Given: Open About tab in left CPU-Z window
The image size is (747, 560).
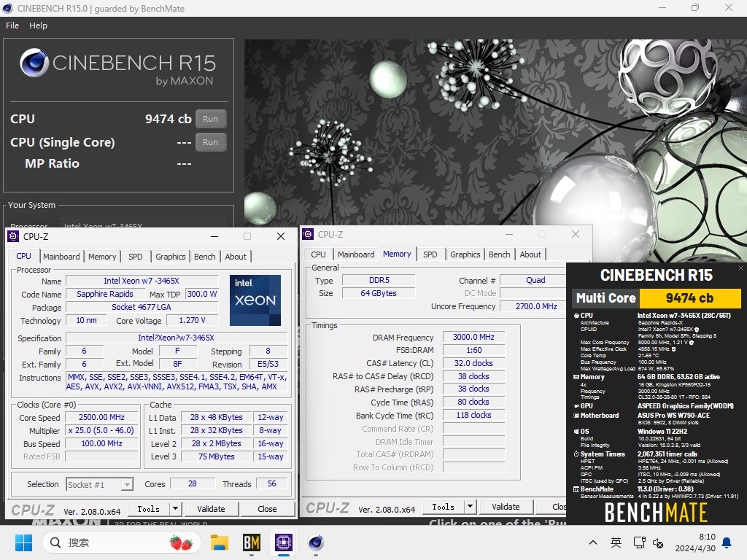Looking at the screenshot, I should click(236, 257).
